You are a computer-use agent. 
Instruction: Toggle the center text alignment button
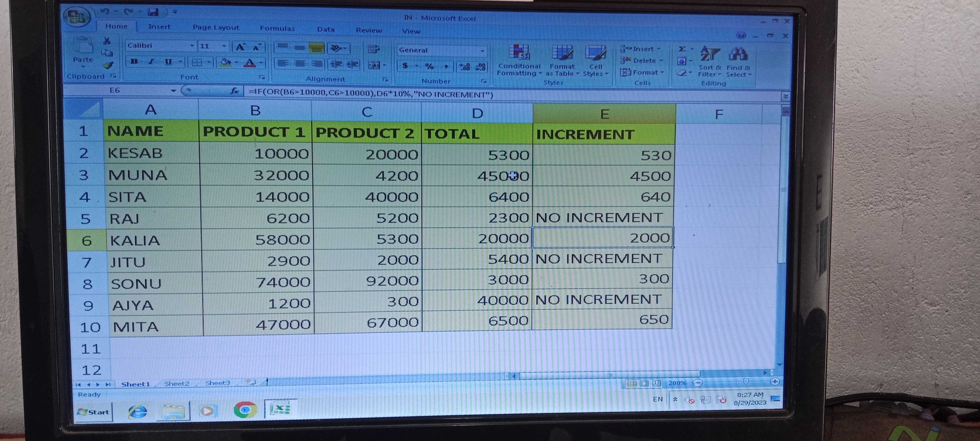pos(300,64)
